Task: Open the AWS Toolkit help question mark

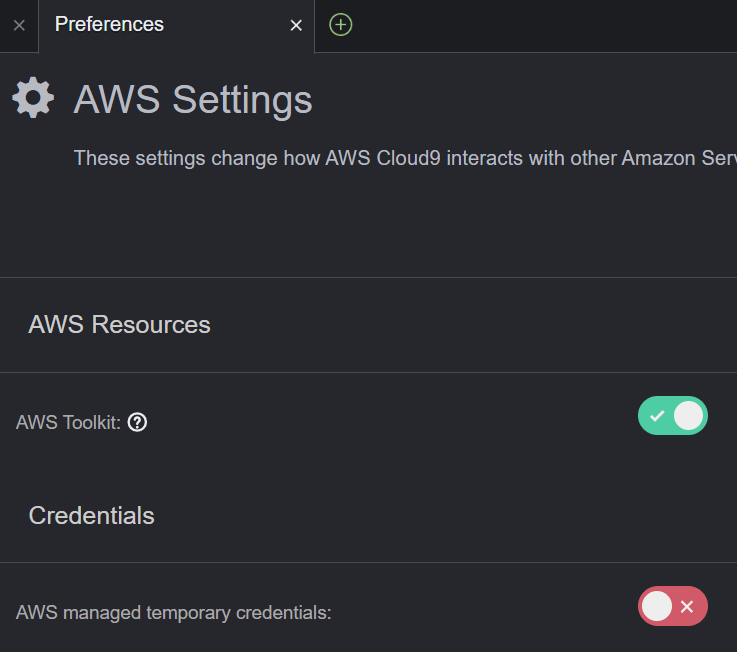Action: tap(137, 422)
